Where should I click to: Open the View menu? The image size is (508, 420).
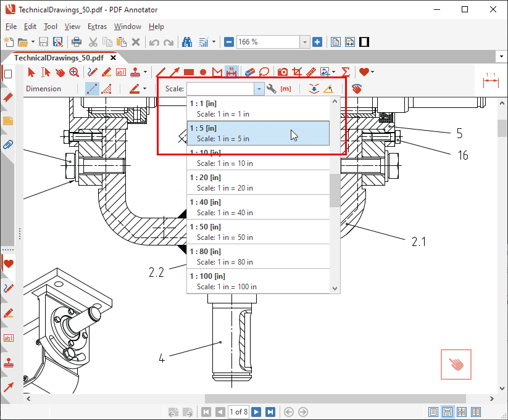click(x=72, y=27)
